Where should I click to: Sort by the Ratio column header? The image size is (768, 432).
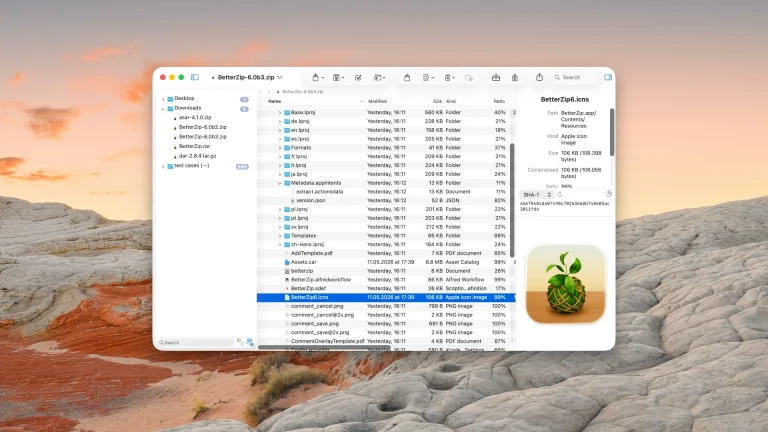[x=499, y=101]
